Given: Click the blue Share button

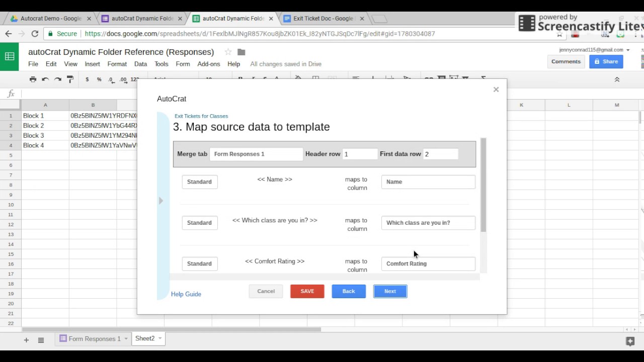Looking at the screenshot, I should (606, 61).
